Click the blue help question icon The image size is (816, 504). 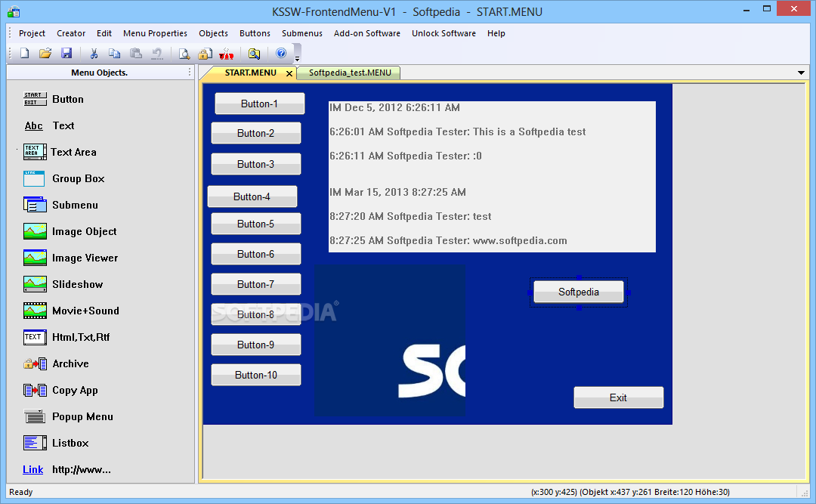(x=281, y=53)
